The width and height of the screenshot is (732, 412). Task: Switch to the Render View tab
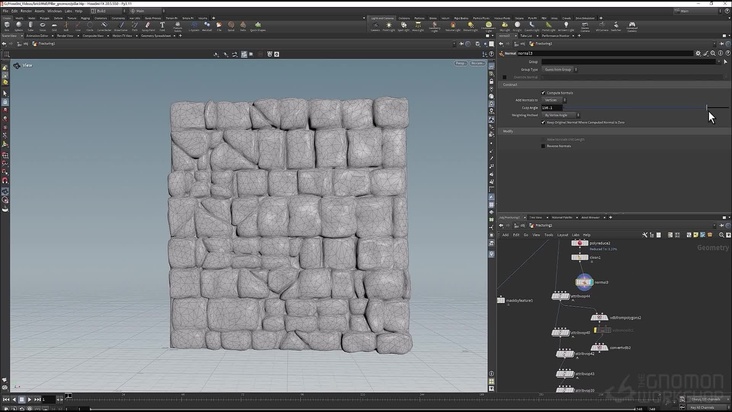(65, 35)
